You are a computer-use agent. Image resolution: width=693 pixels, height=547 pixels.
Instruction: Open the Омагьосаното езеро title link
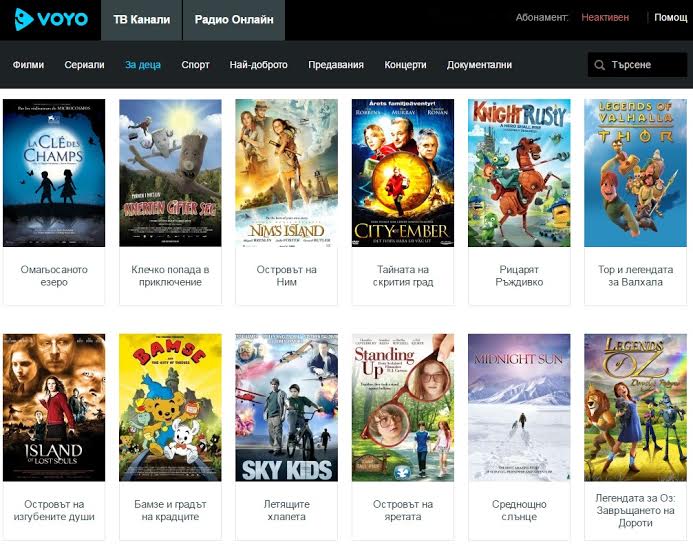point(54,276)
